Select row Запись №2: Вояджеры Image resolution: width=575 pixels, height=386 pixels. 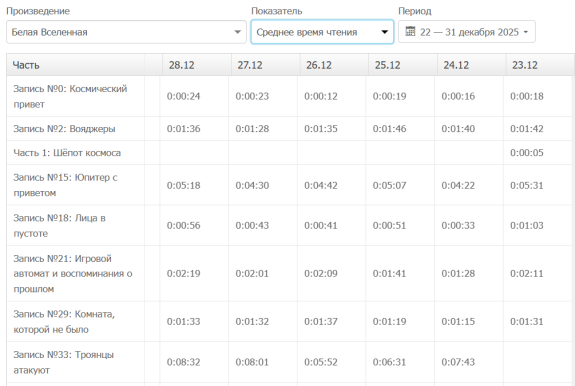point(289,129)
